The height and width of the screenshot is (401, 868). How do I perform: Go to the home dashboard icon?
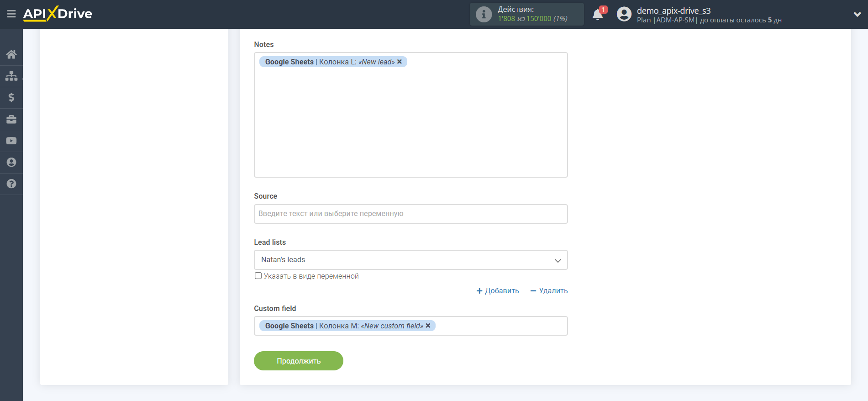click(x=11, y=55)
